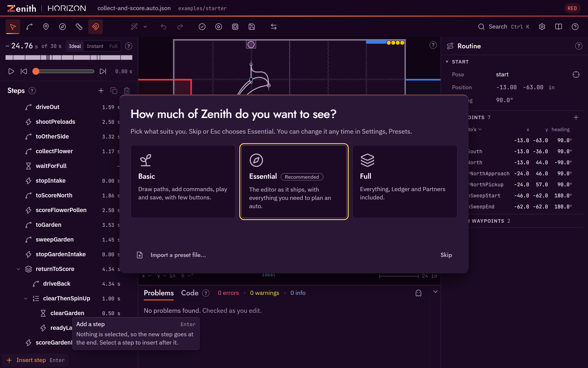Open the book documentation icon
This screenshot has height=368, width=588.
point(559,26)
